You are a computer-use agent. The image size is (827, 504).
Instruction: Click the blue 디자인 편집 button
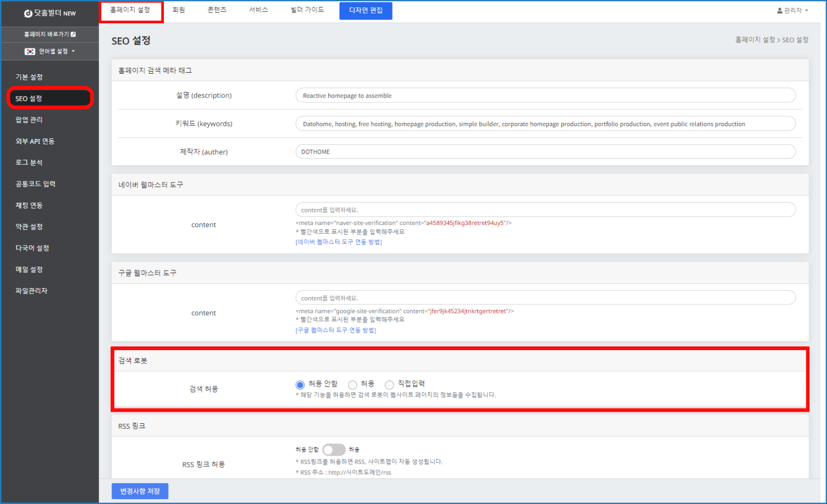pyautogui.click(x=365, y=11)
